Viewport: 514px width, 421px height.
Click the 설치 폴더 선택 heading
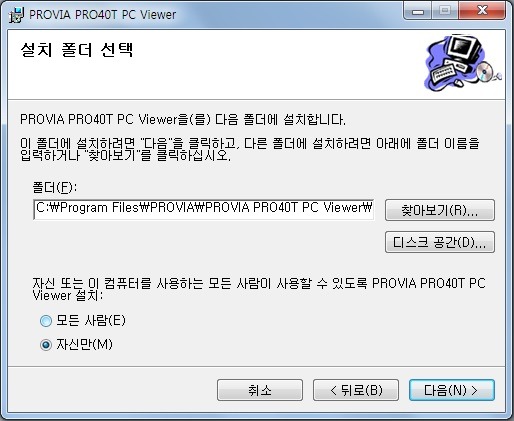[77, 50]
